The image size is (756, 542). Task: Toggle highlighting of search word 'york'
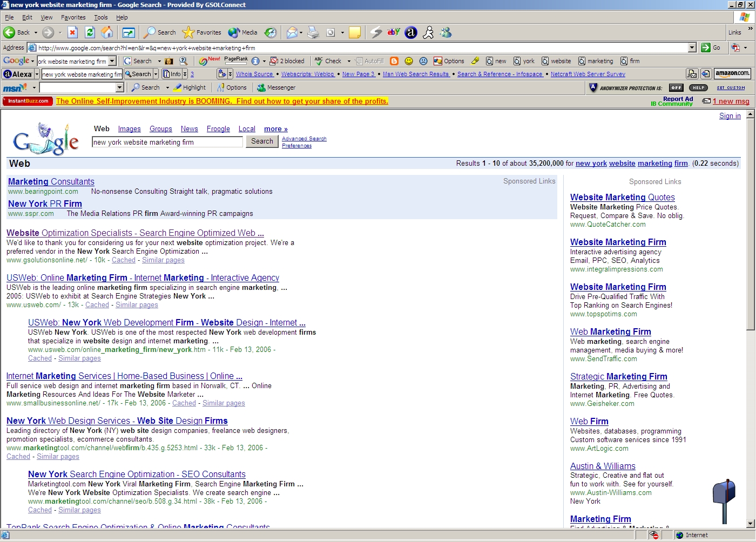pos(524,61)
